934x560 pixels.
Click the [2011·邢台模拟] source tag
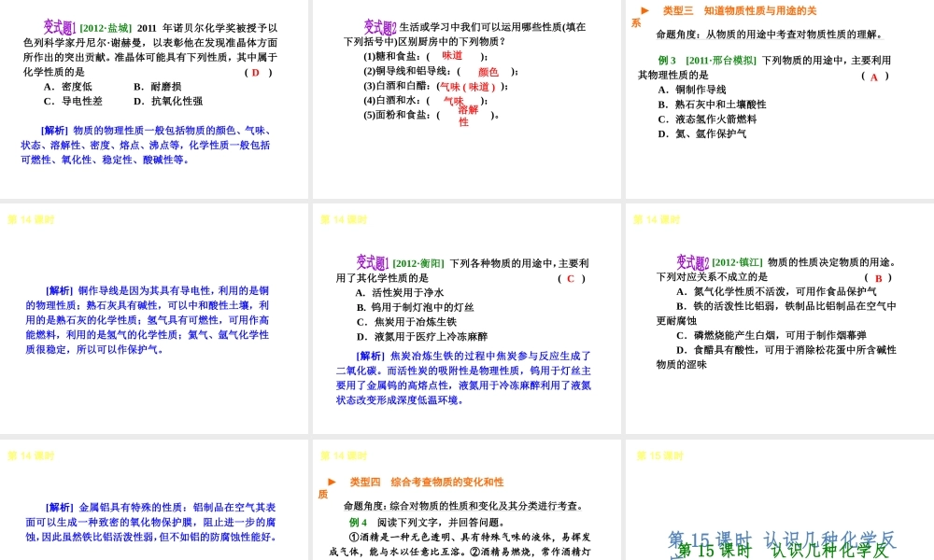click(721, 60)
